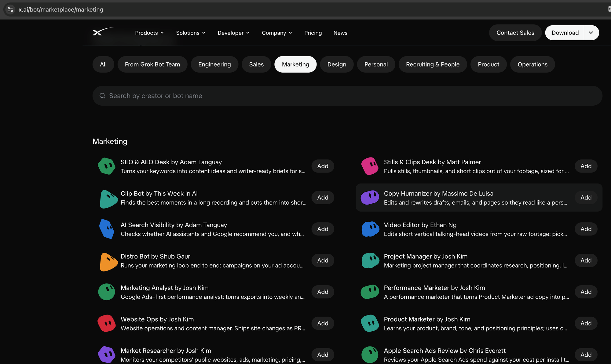Click the site info icon in address bar
The height and width of the screenshot is (364, 611).
tap(10, 9)
